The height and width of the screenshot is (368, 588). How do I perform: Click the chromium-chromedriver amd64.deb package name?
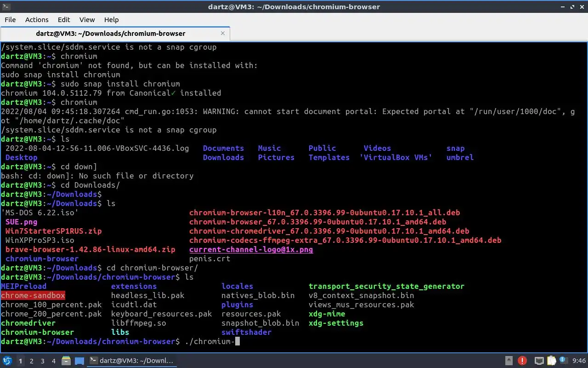coord(329,231)
